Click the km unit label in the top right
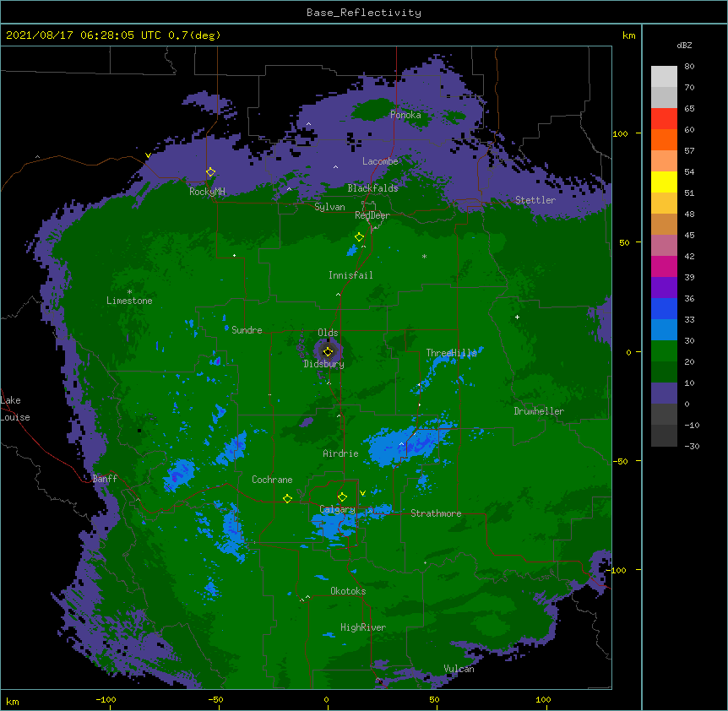The height and width of the screenshot is (711, 728). pos(628,35)
